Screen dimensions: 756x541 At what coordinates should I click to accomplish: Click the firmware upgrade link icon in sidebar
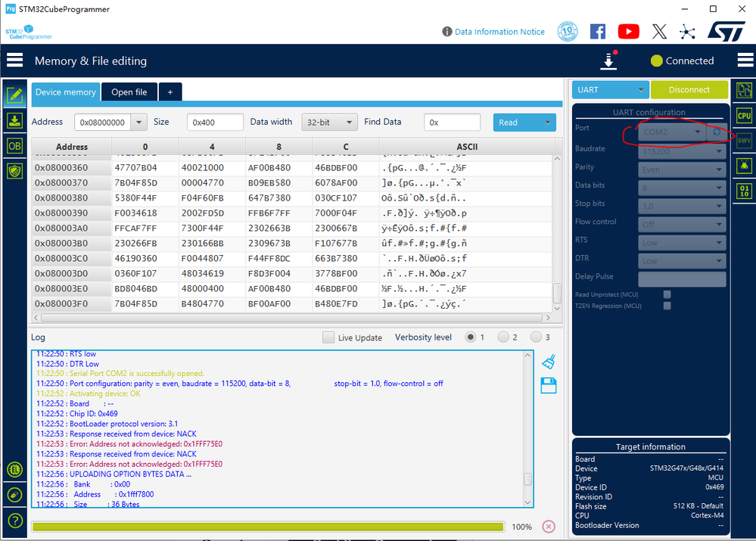pos(15,495)
